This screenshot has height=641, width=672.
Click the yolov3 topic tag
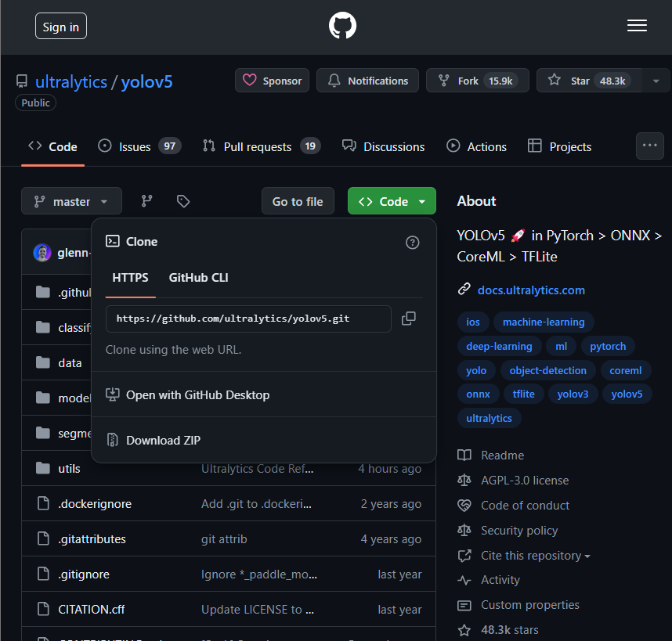coord(573,394)
